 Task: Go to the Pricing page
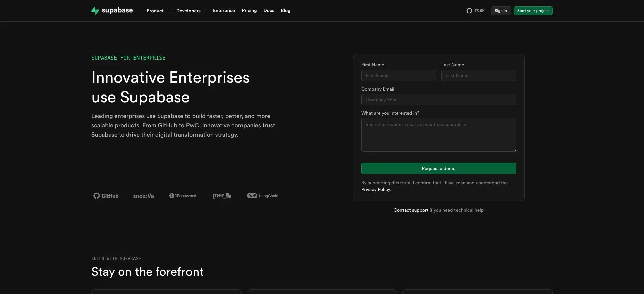coord(249,10)
